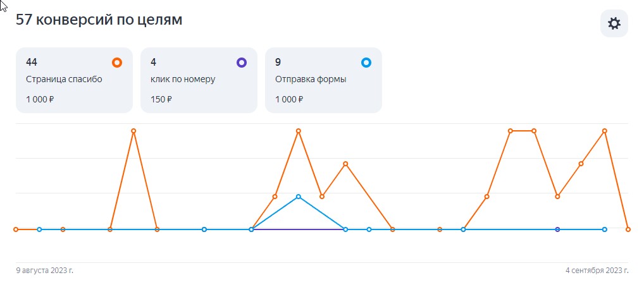The image size is (644, 299).
Task: Select the Страница спасибо goal label
Action: pyautogui.click(x=64, y=80)
